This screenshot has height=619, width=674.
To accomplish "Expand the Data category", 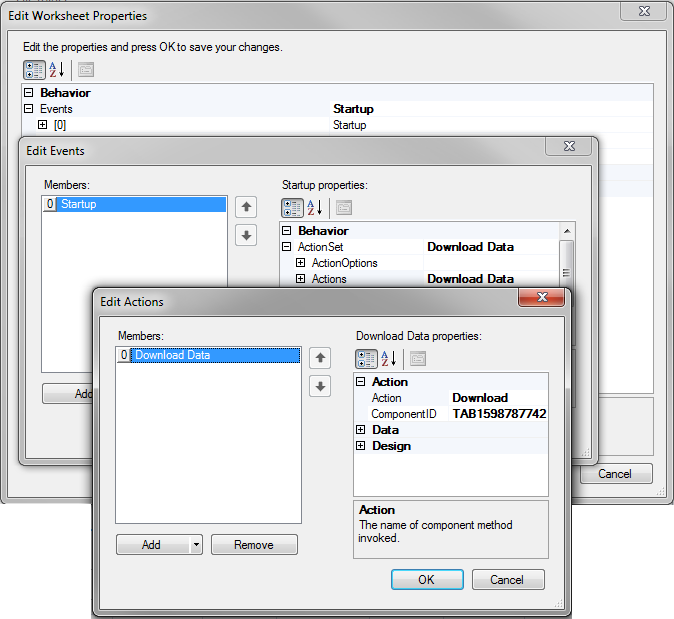I will pos(361,429).
